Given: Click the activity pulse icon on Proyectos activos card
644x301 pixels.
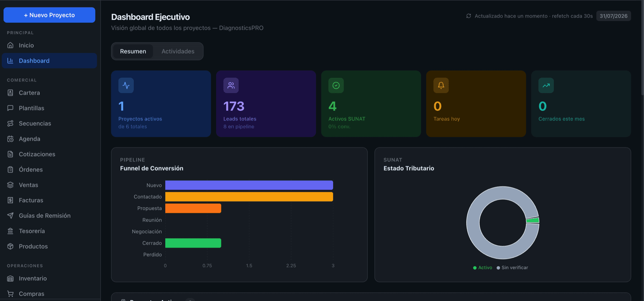Looking at the screenshot, I should (x=126, y=86).
